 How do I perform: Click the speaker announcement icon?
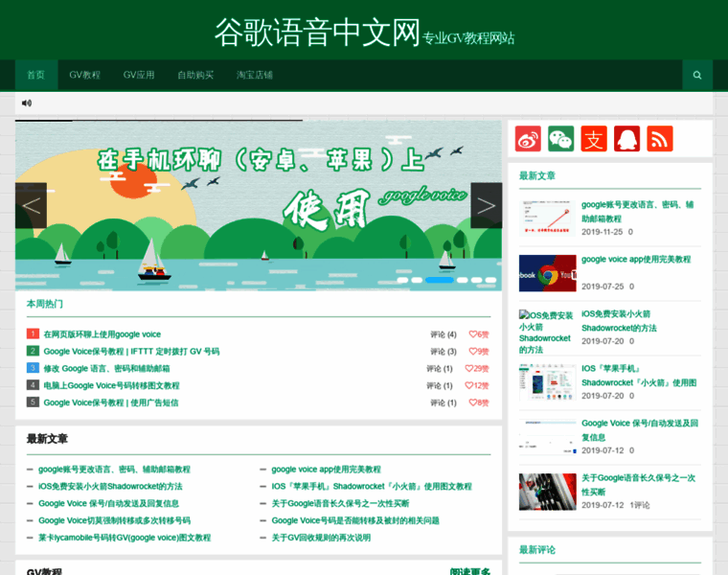coord(27,103)
